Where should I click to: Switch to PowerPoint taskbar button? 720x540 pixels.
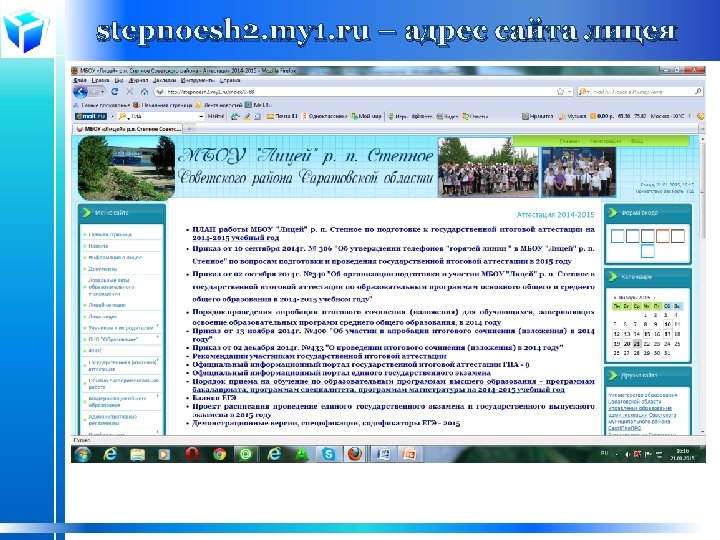409,454
